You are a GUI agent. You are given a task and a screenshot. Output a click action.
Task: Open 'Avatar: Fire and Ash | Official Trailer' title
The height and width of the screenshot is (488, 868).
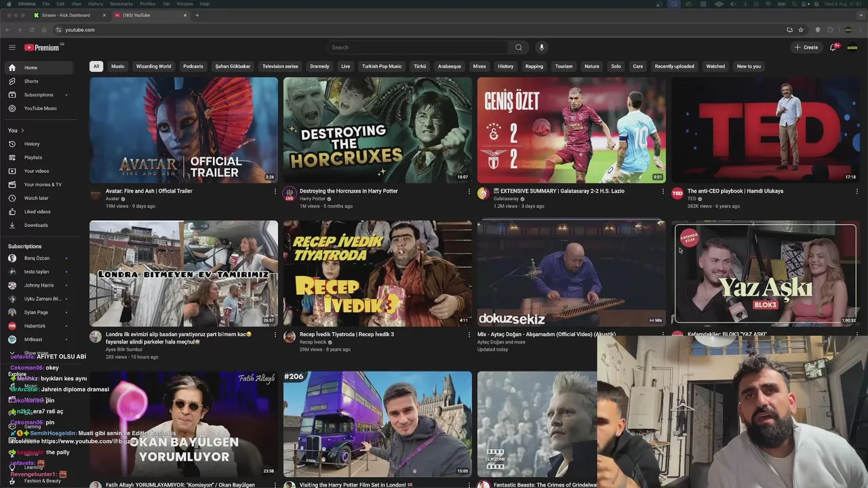[x=149, y=191]
